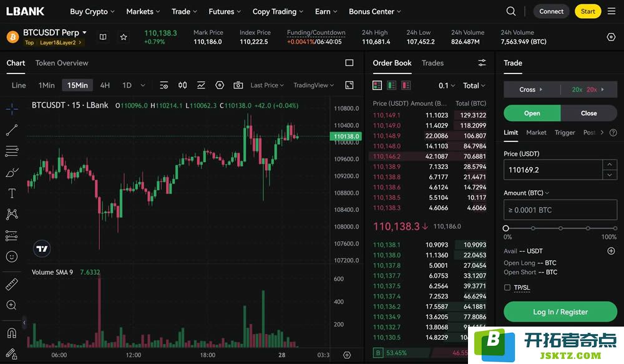The height and width of the screenshot is (364, 624).
Task: Switch to Token Overview tab
Action: tap(62, 63)
